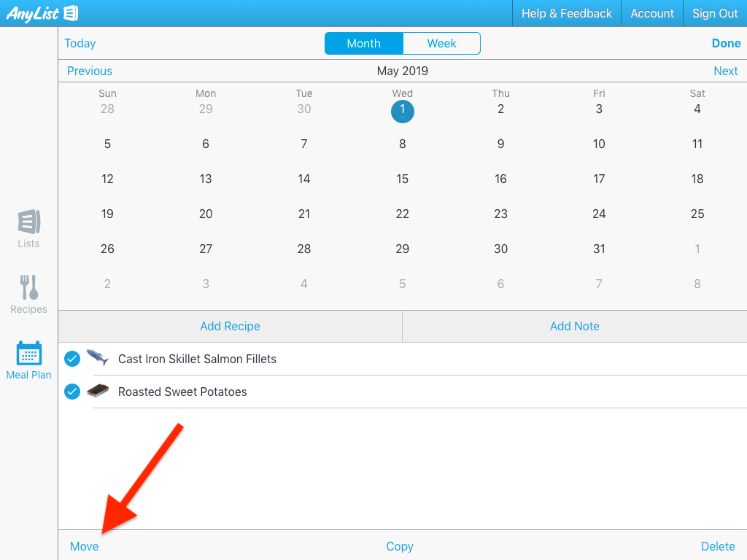Move the selected meal plan items
The image size is (747, 560).
tap(85, 546)
